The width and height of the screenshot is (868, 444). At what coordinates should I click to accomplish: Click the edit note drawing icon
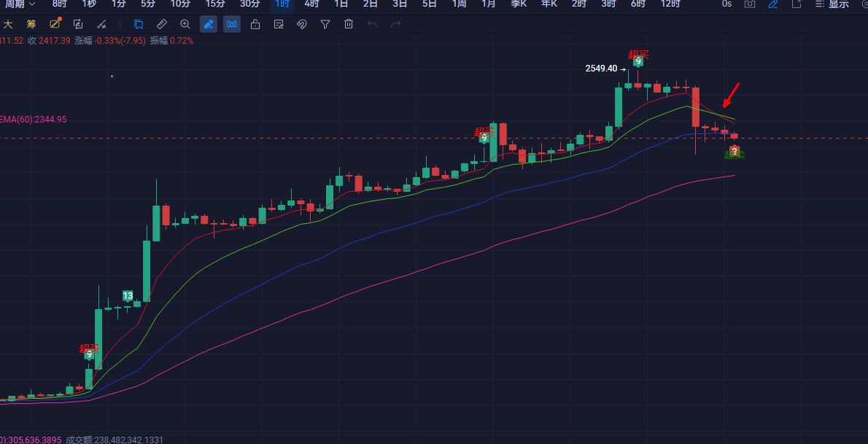279,24
